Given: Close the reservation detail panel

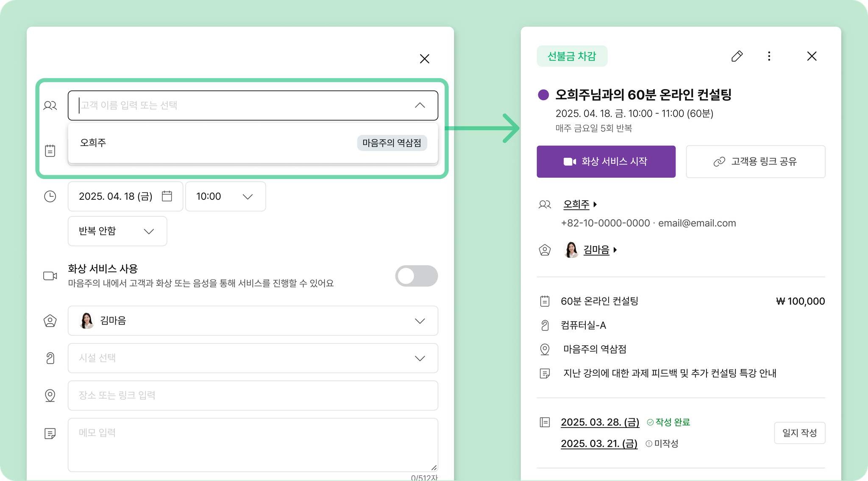Looking at the screenshot, I should pyautogui.click(x=812, y=56).
